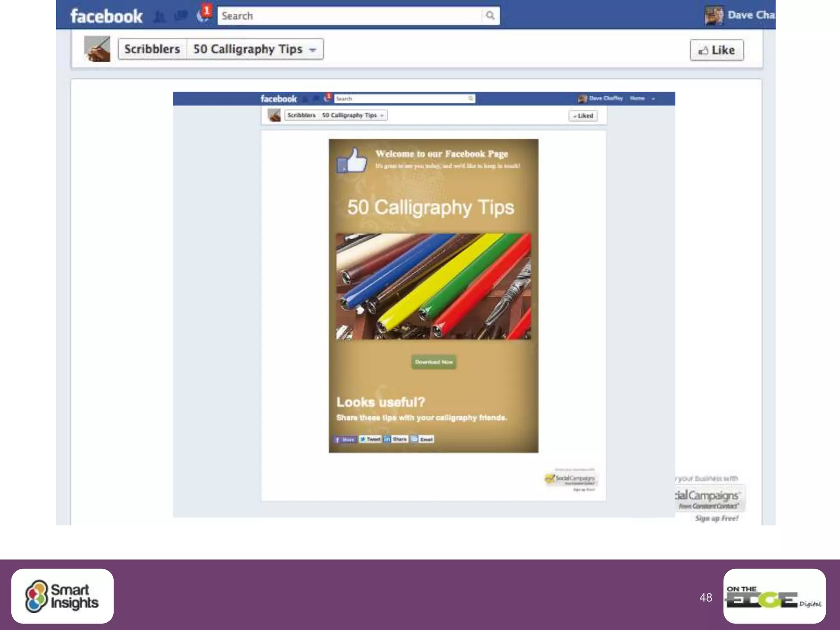
Task: Click the Scribblers page thumbnail in header
Action: click(x=97, y=49)
